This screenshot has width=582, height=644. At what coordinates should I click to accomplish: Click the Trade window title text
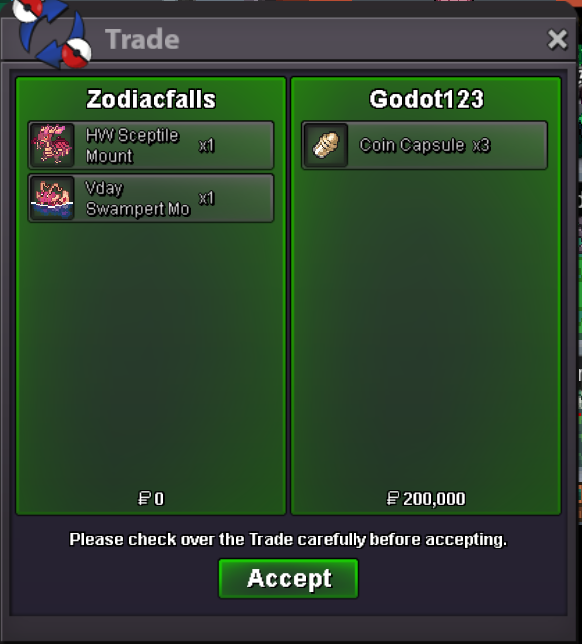pyautogui.click(x=142, y=39)
